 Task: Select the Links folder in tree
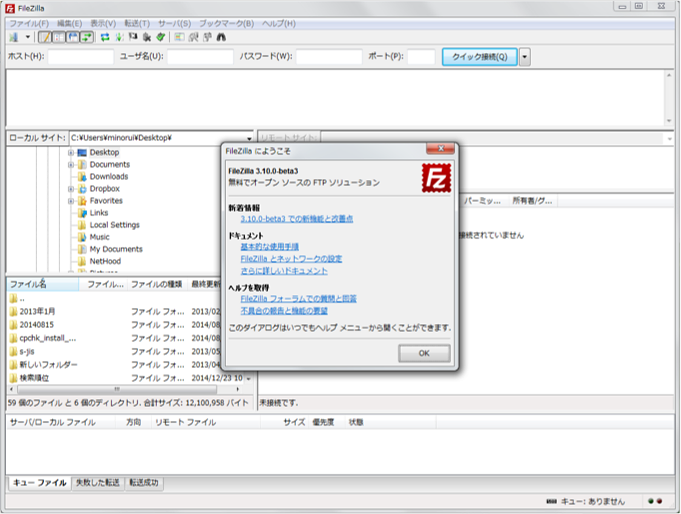(99, 213)
